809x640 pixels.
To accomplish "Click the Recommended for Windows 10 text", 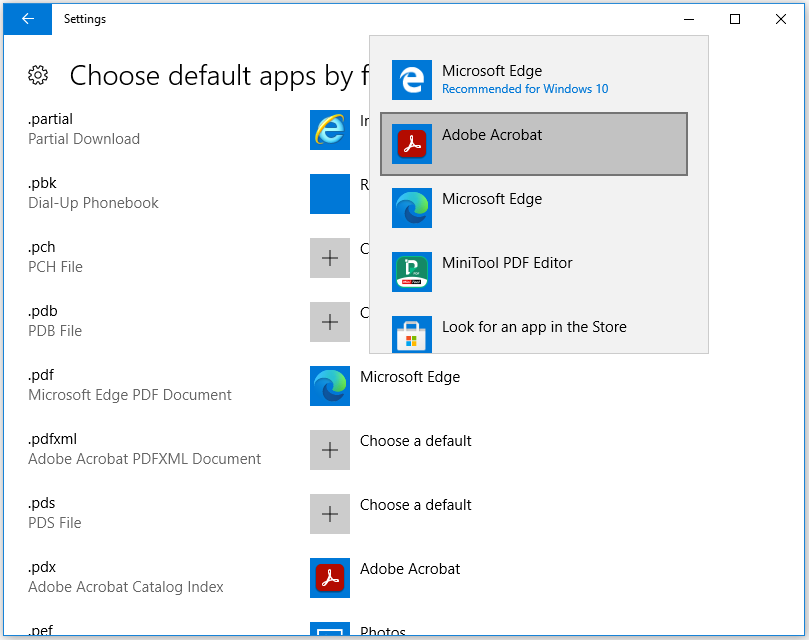I will pyautogui.click(x=525, y=89).
